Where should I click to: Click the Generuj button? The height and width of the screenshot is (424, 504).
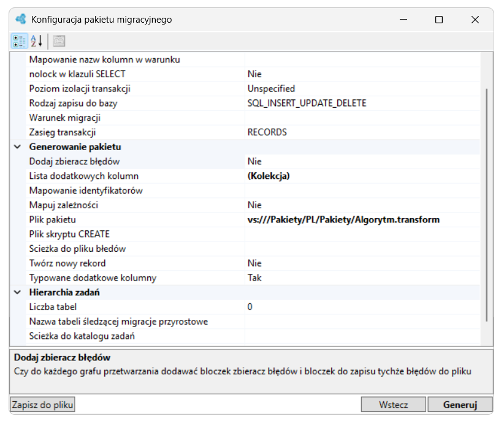460,404
